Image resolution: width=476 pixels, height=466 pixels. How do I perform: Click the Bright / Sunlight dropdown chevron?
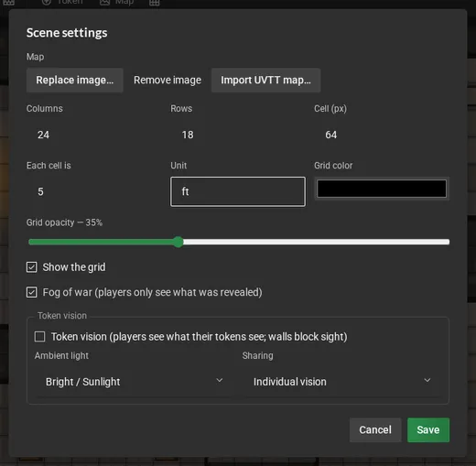220,380
